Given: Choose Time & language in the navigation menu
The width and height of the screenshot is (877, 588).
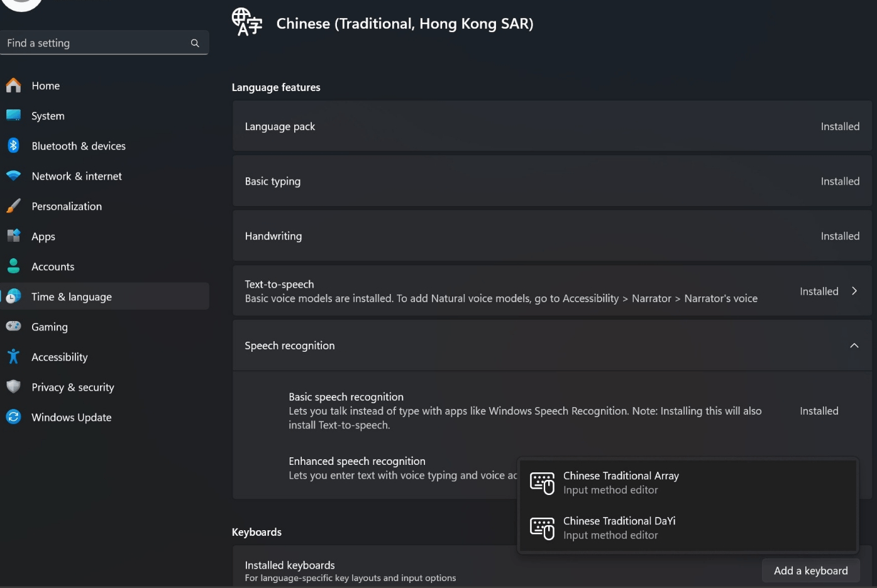Looking at the screenshot, I should click(x=72, y=296).
